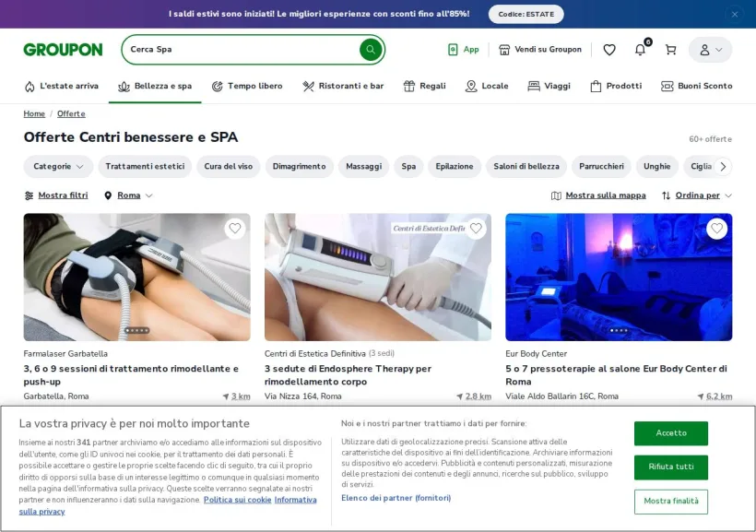Open Farmalaser Garbatella deal image
756x532 pixels.
pyautogui.click(x=137, y=278)
